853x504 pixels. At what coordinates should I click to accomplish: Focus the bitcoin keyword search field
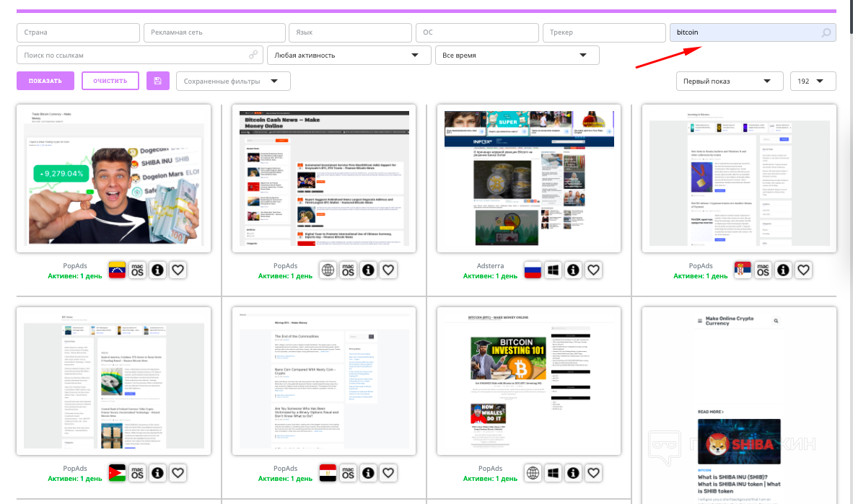(753, 32)
